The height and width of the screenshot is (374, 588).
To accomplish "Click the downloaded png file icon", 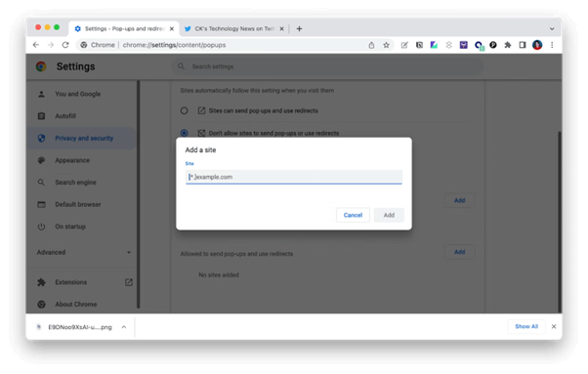I will [39, 327].
